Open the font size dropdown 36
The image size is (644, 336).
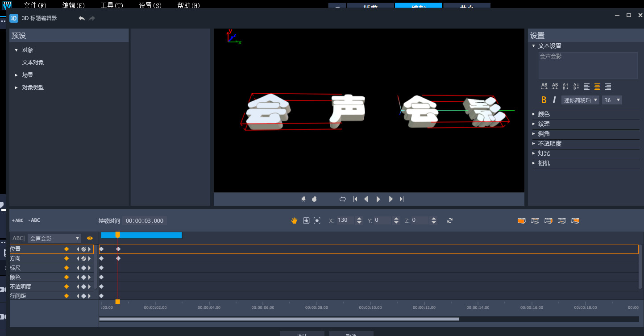612,100
